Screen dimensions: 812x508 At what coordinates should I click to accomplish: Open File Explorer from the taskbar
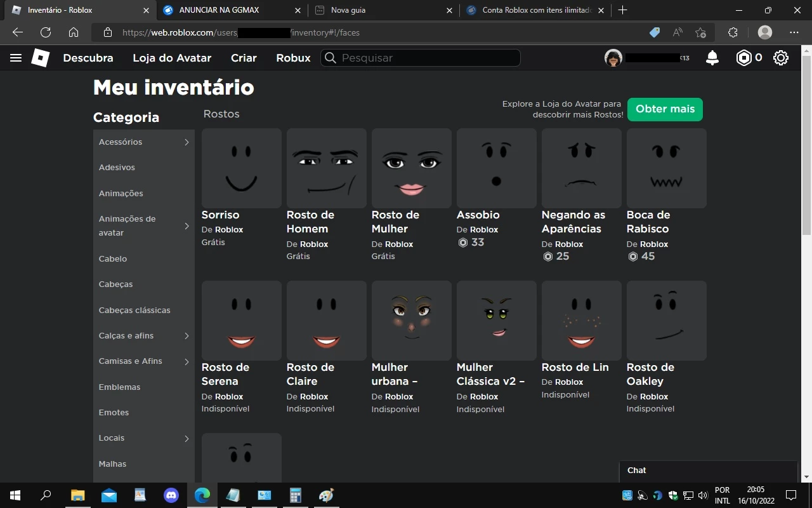(77, 495)
